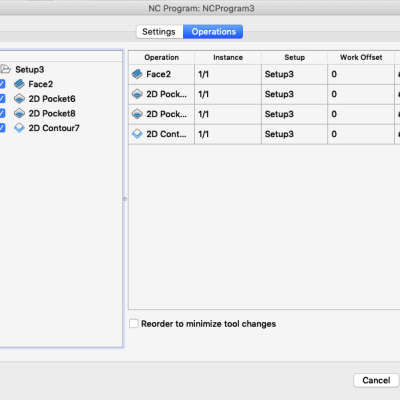Screen dimensions: 400x400
Task: Click the Face2 icon in the setup tree
Action: [x=19, y=84]
